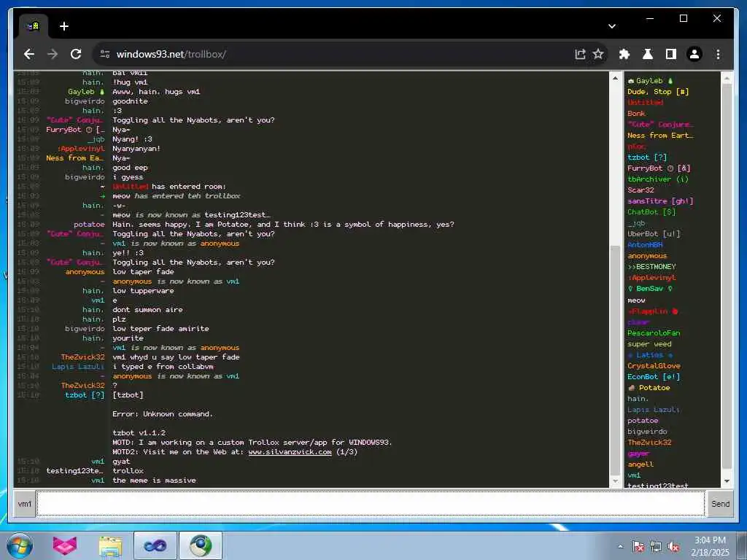747x560 pixels.
Task: Select angell in the user list
Action: point(640,464)
